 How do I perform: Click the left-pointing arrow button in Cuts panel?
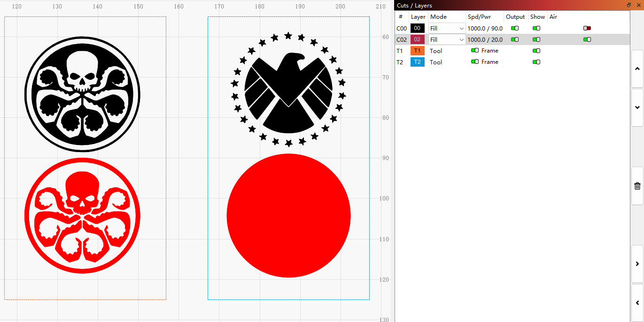tap(637, 303)
